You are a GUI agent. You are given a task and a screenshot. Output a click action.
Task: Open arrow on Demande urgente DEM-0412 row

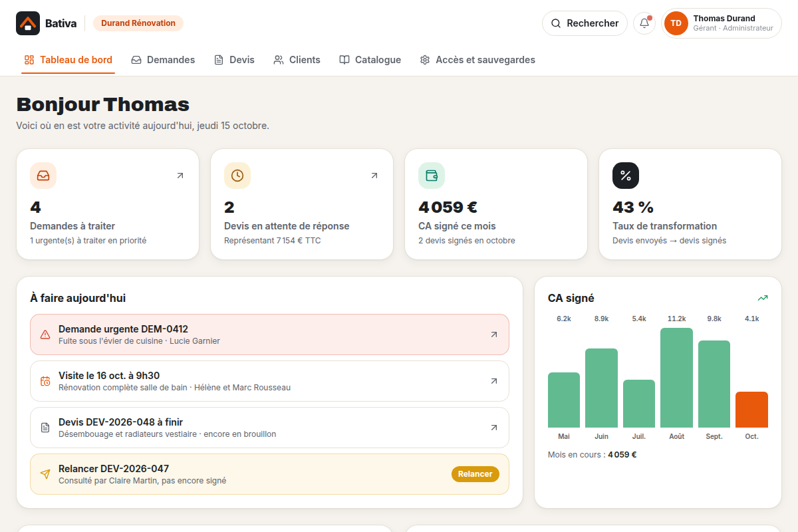(493, 334)
